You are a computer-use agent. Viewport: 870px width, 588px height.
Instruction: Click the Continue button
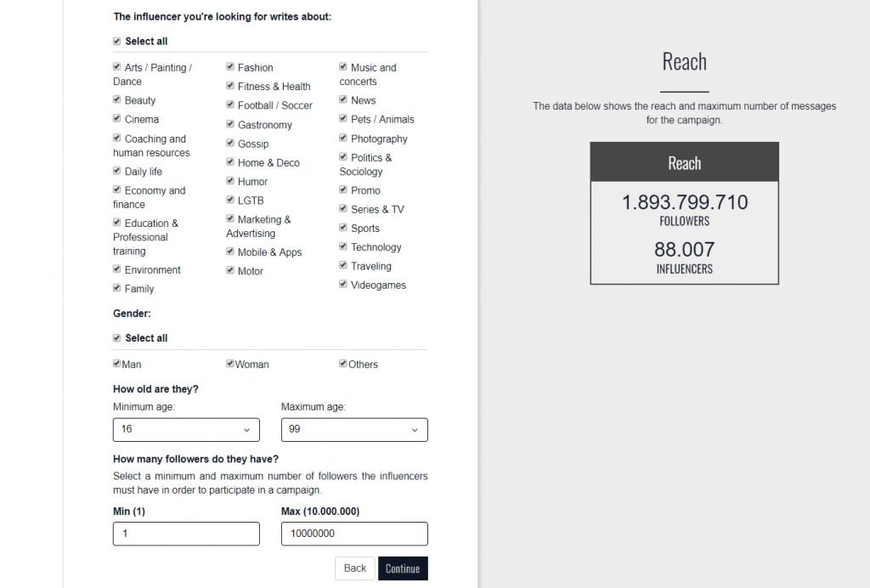[403, 568]
